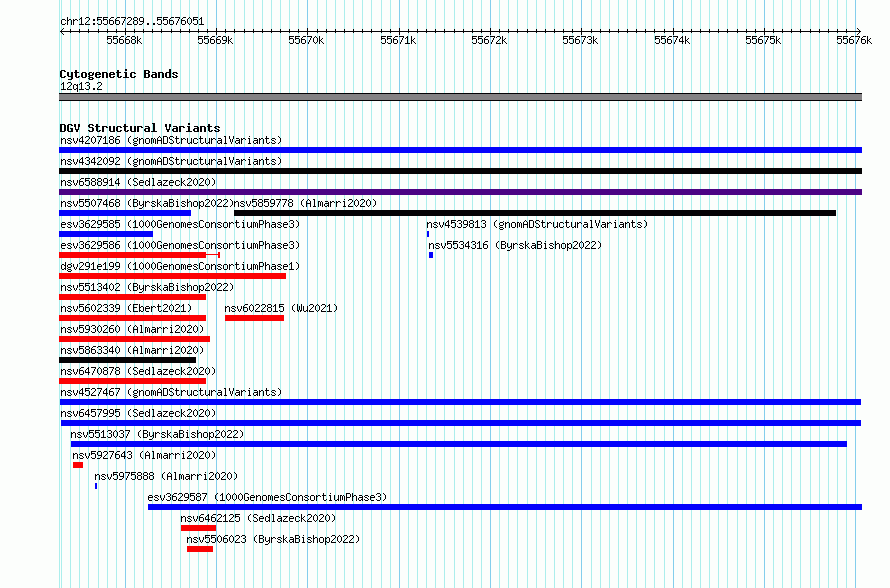Select the esv3629586 variant label

(x=180, y=245)
